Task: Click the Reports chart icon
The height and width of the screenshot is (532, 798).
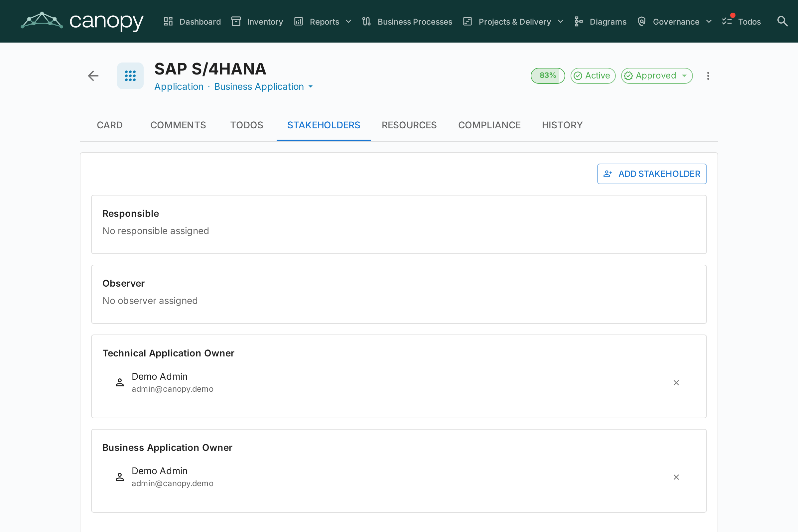Action: tap(299, 21)
